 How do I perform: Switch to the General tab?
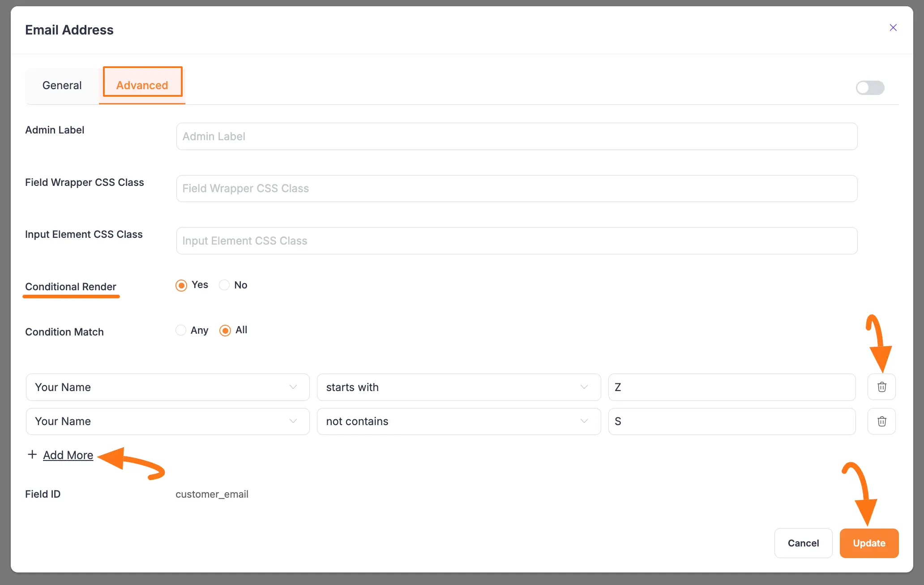point(62,86)
